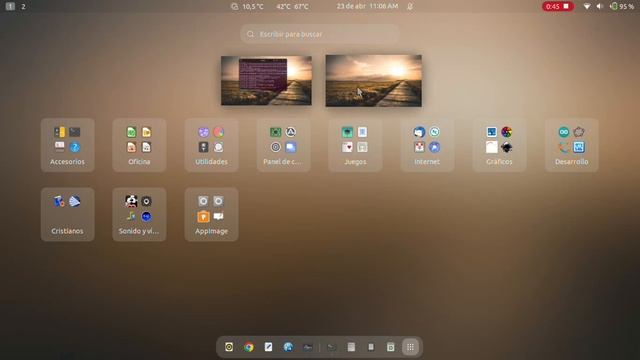Viewport: 640px width, 360px height.
Task: Open the Sonido y ví... folder
Action: (x=139, y=214)
